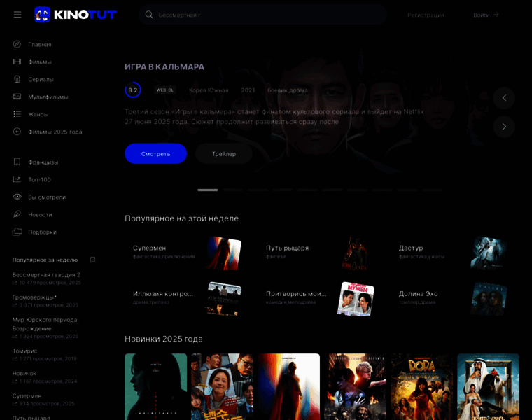Click the Мультфильмы picture icon
The height and width of the screenshot is (420, 532).
17,97
